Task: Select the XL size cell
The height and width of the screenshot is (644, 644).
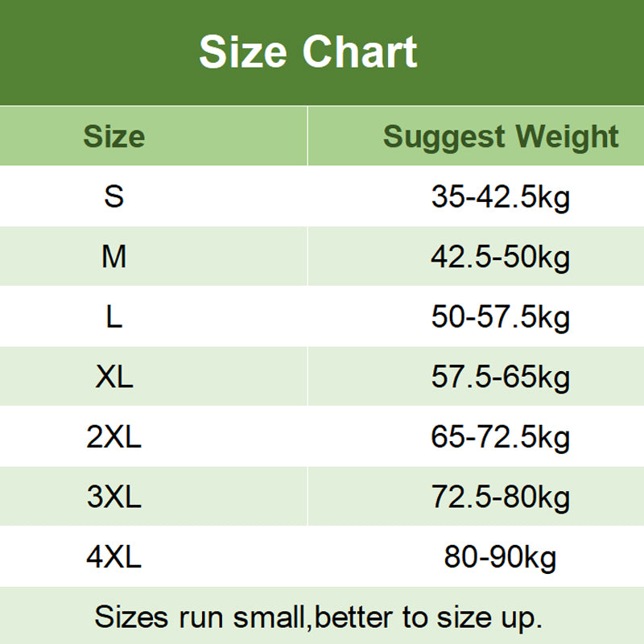Action: pos(114,377)
